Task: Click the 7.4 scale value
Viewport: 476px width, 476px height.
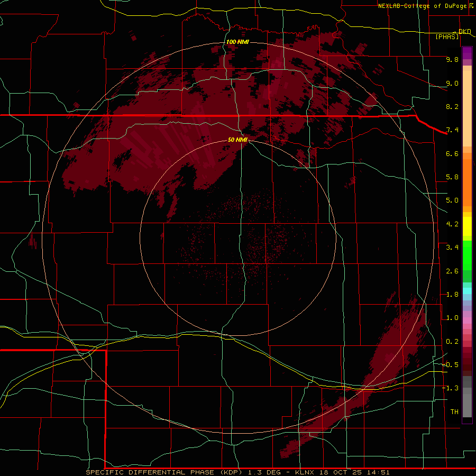Action: (452, 130)
